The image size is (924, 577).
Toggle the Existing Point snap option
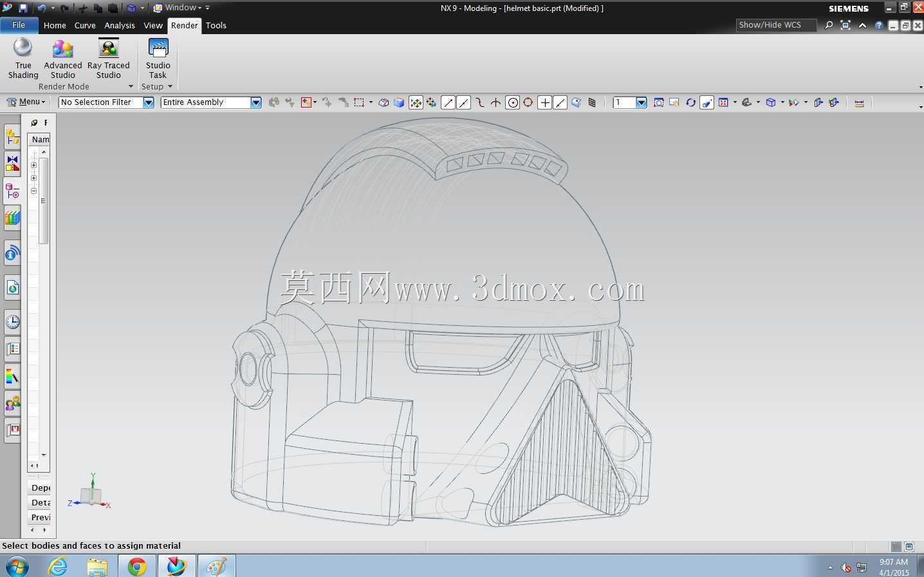click(x=544, y=102)
